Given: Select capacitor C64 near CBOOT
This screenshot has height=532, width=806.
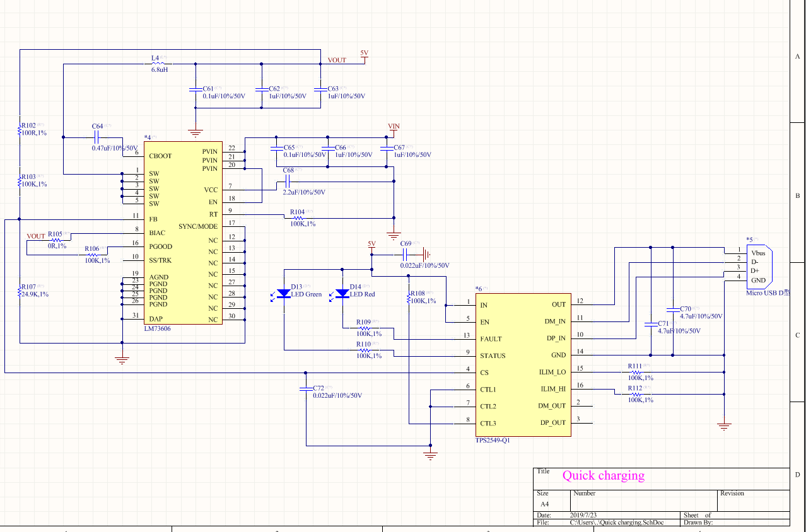Looking at the screenshot, I should (98, 137).
